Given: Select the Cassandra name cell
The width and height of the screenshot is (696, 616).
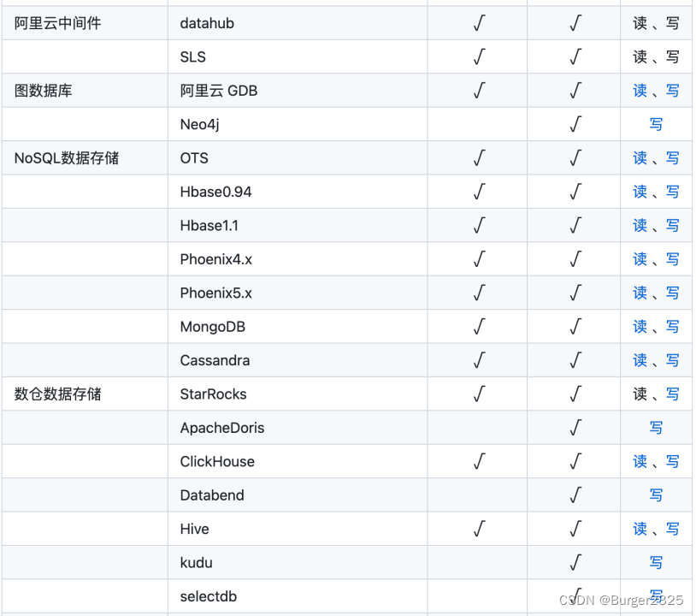Looking at the screenshot, I should (298, 361).
